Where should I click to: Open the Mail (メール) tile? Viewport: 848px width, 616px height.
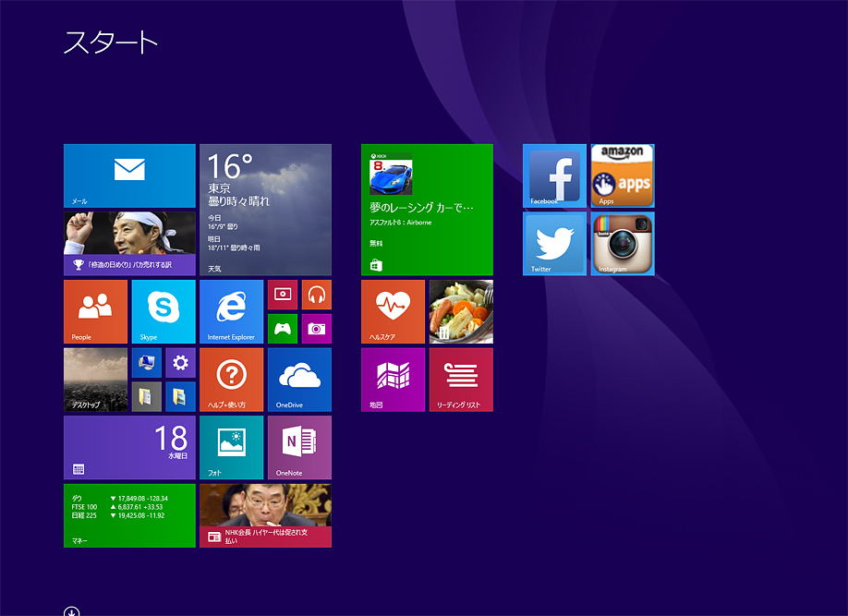130,175
